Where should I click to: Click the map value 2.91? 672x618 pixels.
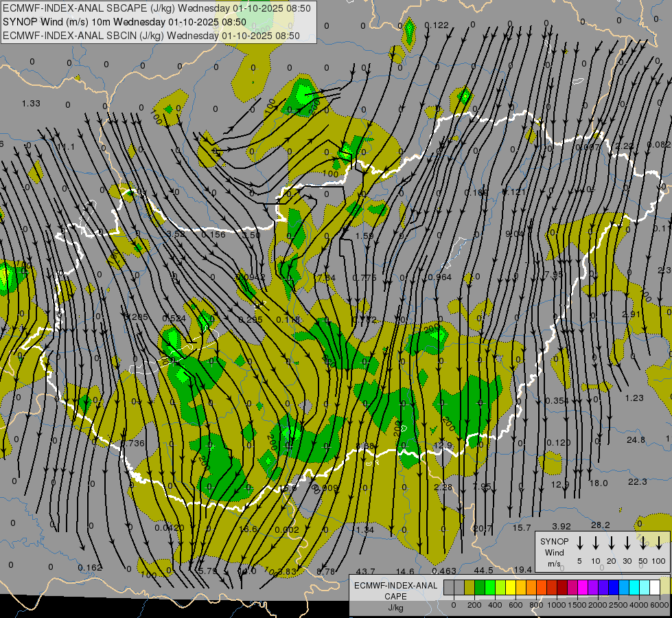632,314
